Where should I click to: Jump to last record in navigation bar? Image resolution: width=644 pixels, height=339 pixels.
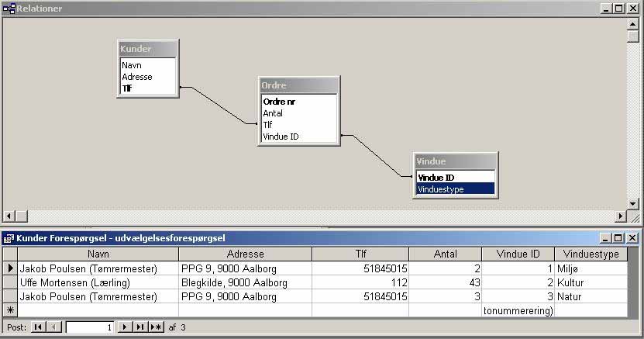(140, 327)
